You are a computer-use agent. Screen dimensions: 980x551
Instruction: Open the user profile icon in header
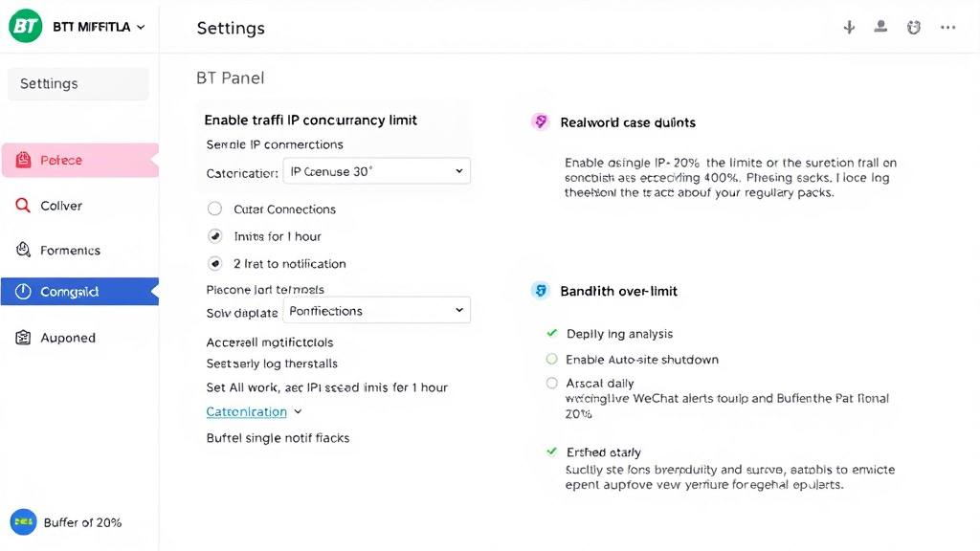tap(880, 26)
